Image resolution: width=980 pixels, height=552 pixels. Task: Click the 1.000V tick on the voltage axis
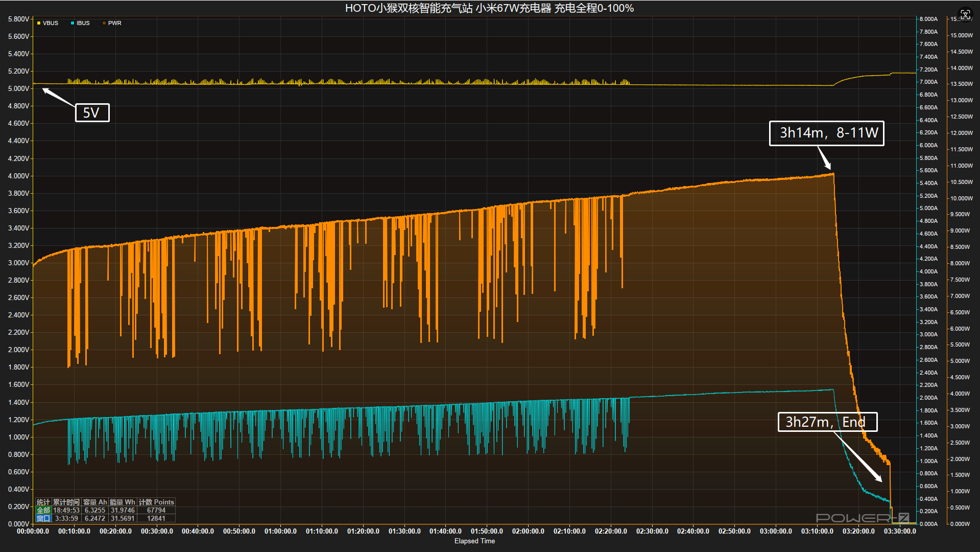18,437
